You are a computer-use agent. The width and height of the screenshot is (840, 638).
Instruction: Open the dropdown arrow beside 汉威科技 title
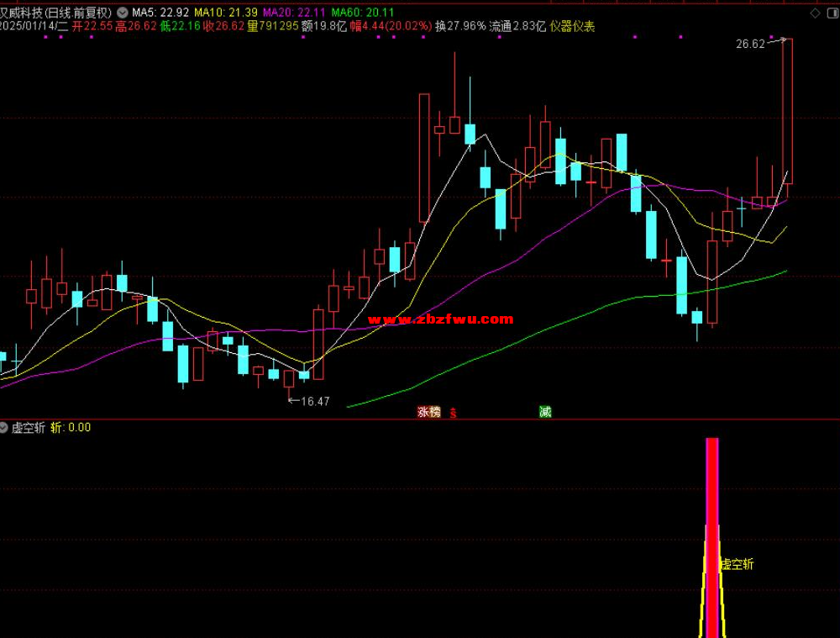[x=123, y=13]
